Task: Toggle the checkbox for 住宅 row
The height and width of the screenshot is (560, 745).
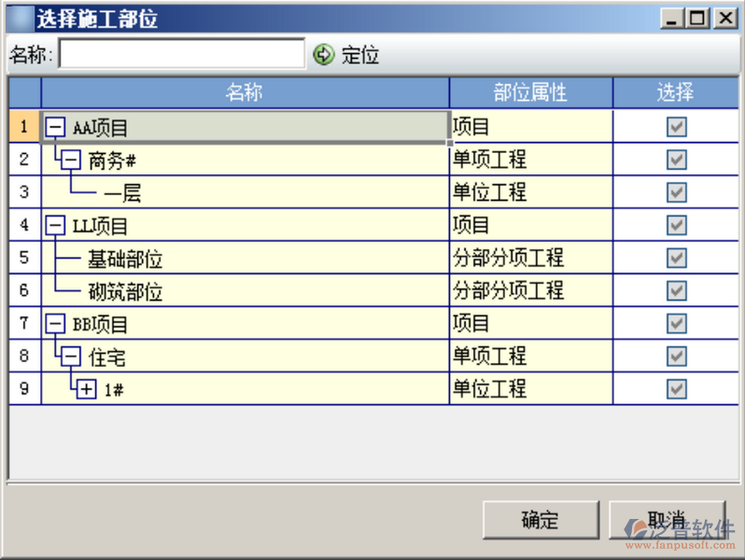Action: 676,356
